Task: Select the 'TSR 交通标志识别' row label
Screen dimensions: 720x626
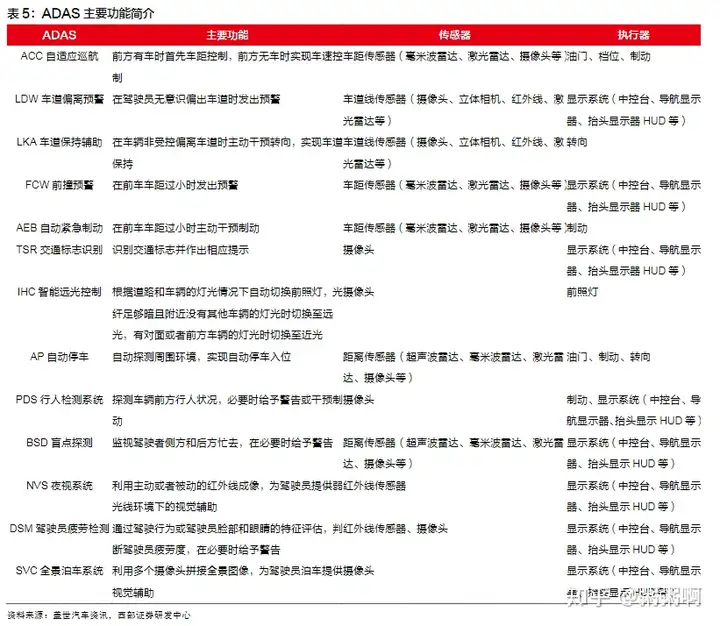Action: (x=59, y=249)
